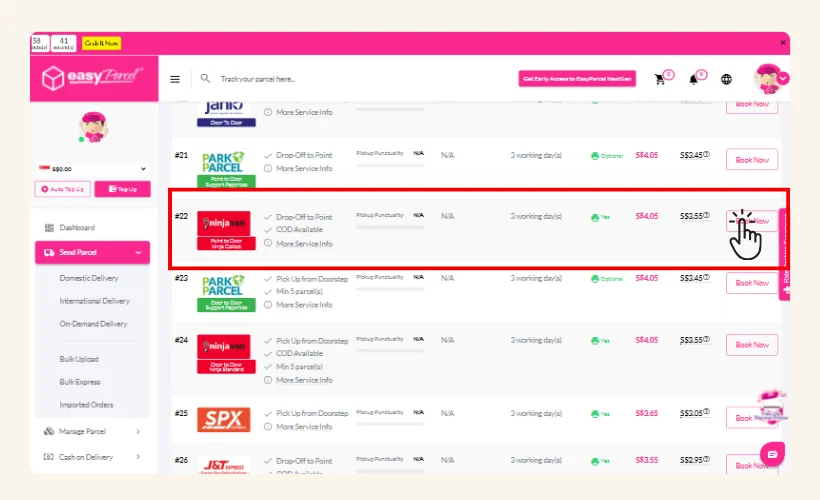Click the search magnifier icon
This screenshot has width=820, height=500.
(205, 78)
